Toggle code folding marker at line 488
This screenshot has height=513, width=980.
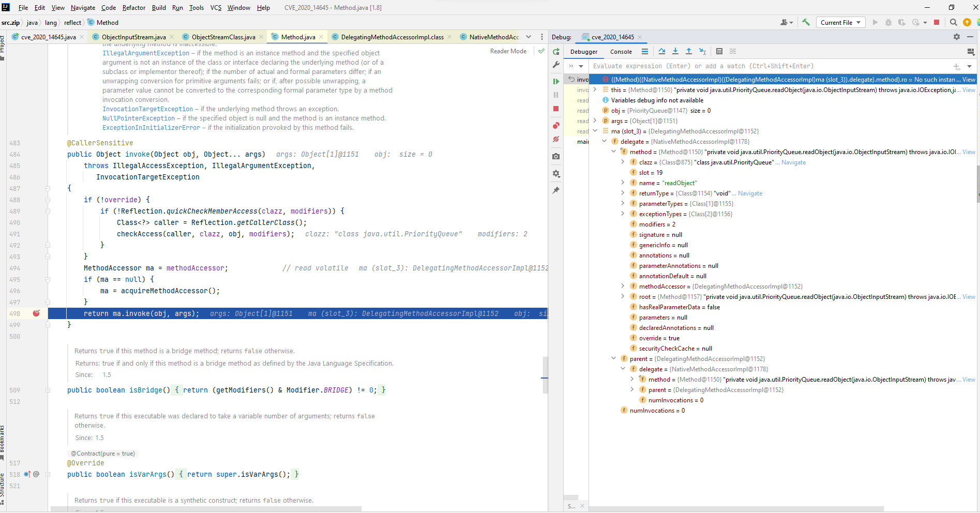tap(48, 200)
